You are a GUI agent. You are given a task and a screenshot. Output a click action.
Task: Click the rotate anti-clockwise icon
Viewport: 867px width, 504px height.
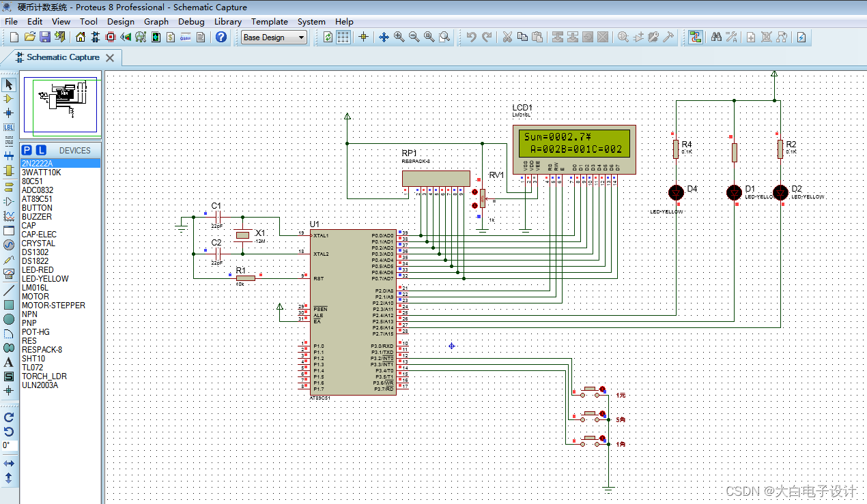[9, 431]
